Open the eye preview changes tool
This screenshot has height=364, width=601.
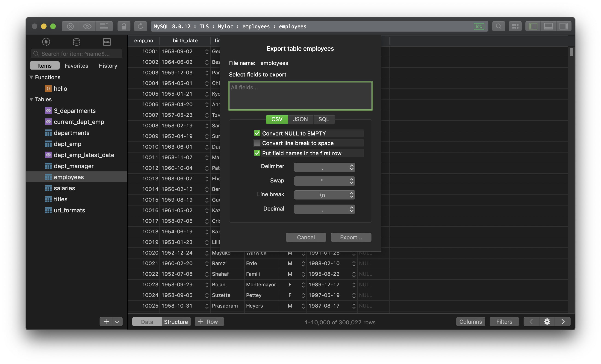click(x=87, y=26)
